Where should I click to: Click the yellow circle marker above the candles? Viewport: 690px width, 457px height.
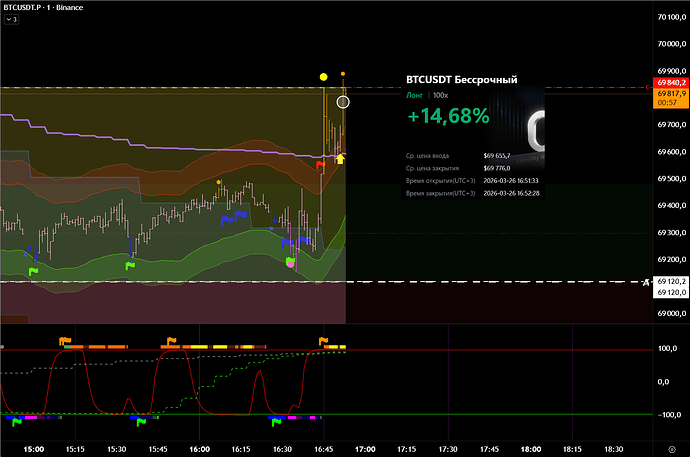pos(323,76)
